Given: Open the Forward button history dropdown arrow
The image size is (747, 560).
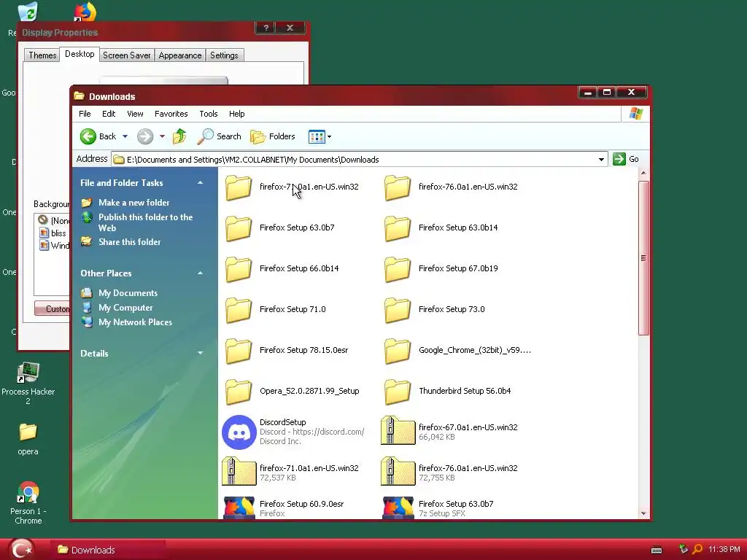Looking at the screenshot, I should (x=162, y=136).
